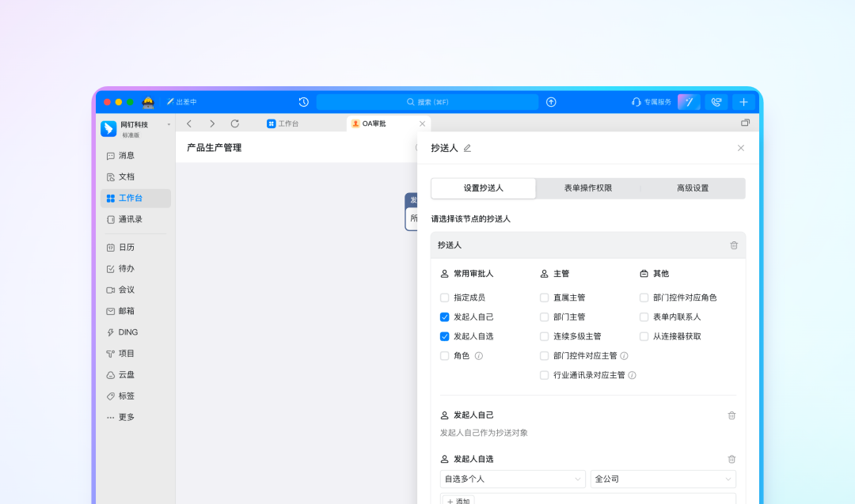Click the history clock icon in title bar
855x504 pixels.
[x=303, y=102]
